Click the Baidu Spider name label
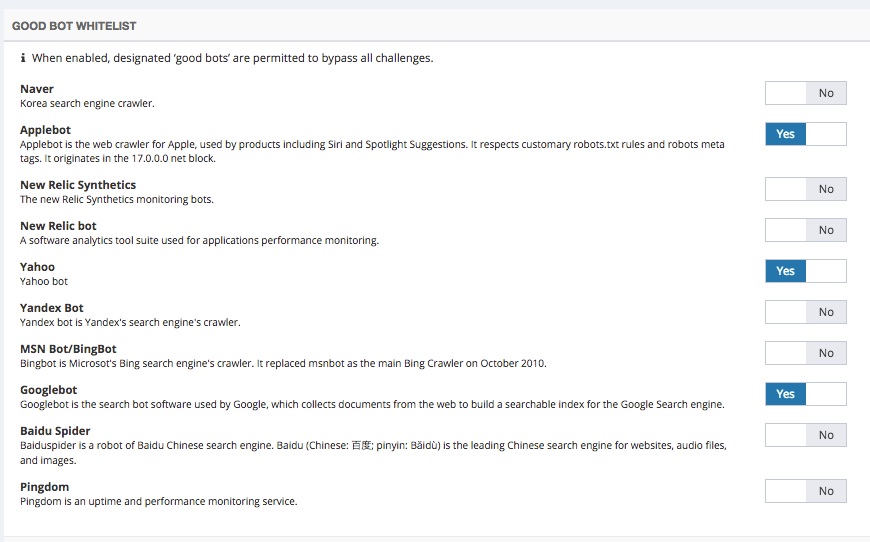This screenshot has height=542, width=870. pyautogui.click(x=55, y=431)
